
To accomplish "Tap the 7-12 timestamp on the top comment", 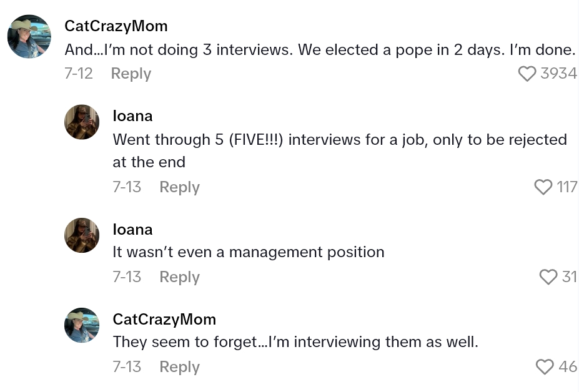I will coord(77,73).
